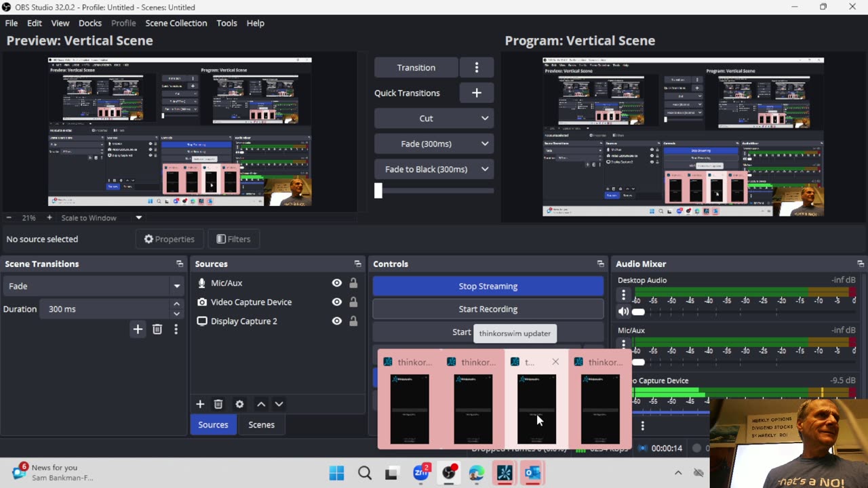Open scene transition three-dot properties menu
The height and width of the screenshot is (488, 868).
tap(176, 329)
